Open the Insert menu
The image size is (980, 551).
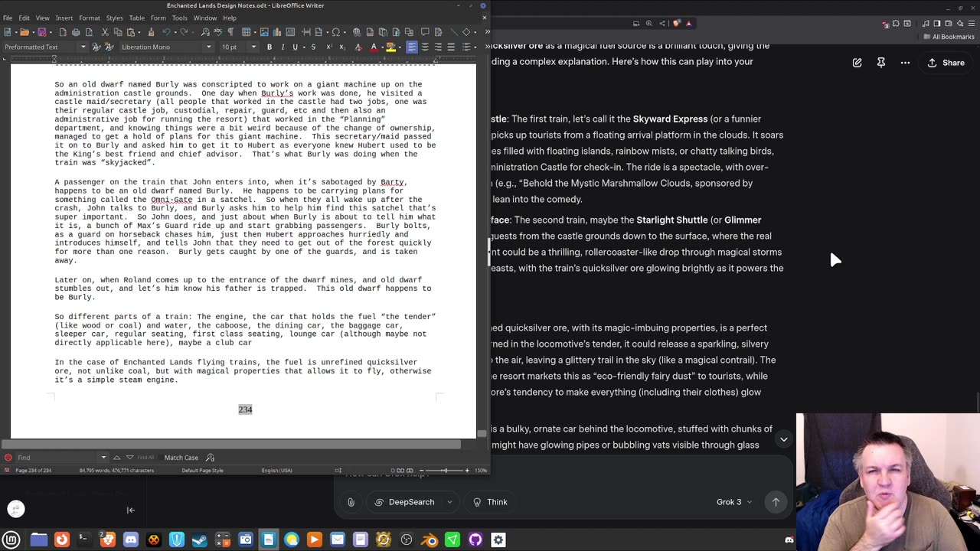pos(64,18)
